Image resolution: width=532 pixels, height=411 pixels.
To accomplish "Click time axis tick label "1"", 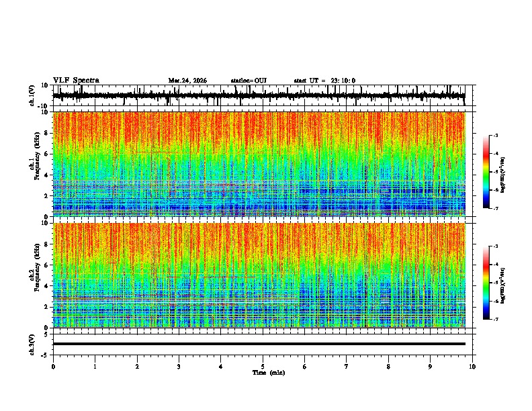I will click(x=95, y=367).
